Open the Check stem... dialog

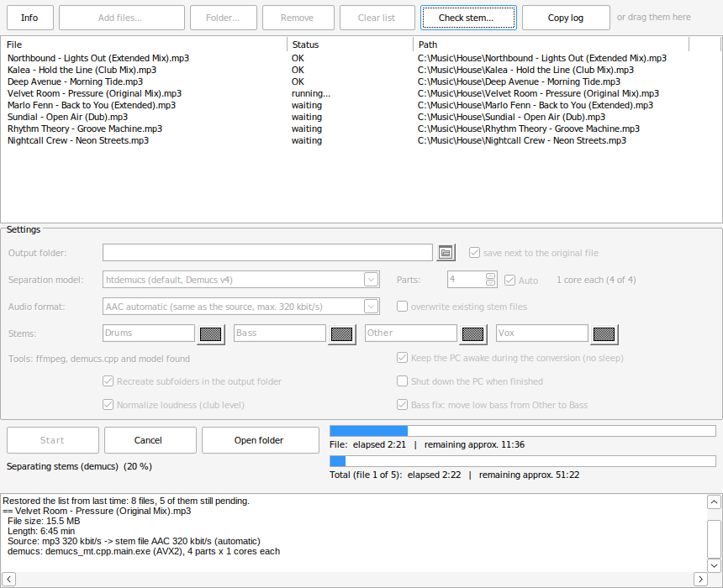click(468, 18)
